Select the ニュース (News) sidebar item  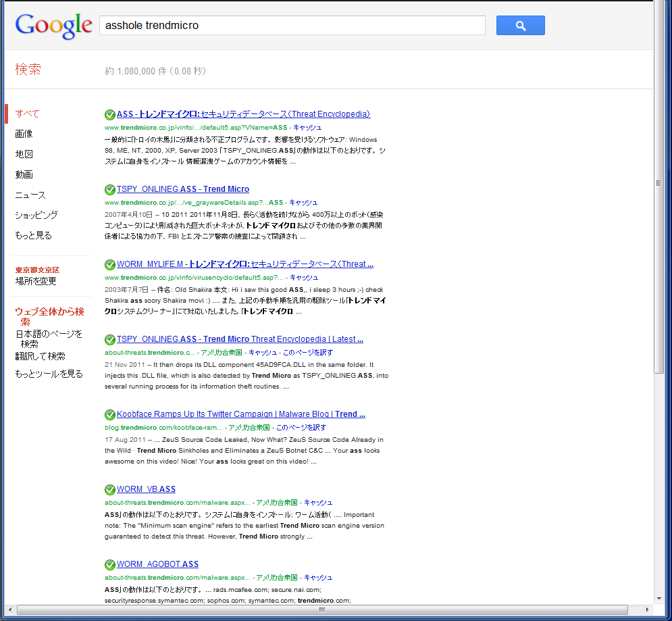click(30, 195)
